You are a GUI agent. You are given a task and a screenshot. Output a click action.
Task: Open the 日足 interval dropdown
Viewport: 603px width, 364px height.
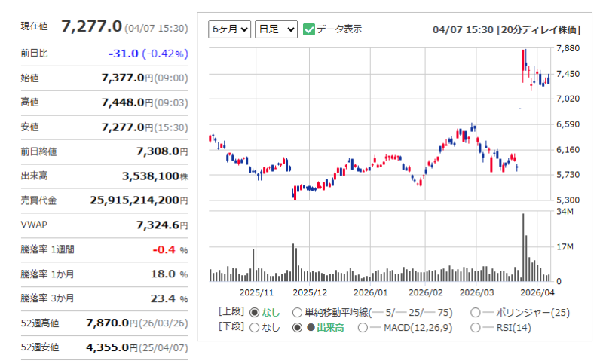click(276, 29)
